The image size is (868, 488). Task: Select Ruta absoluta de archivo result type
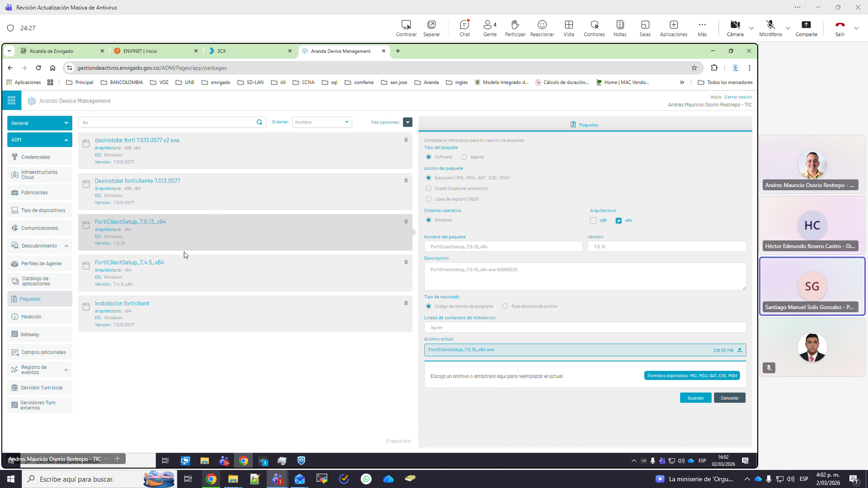point(505,306)
